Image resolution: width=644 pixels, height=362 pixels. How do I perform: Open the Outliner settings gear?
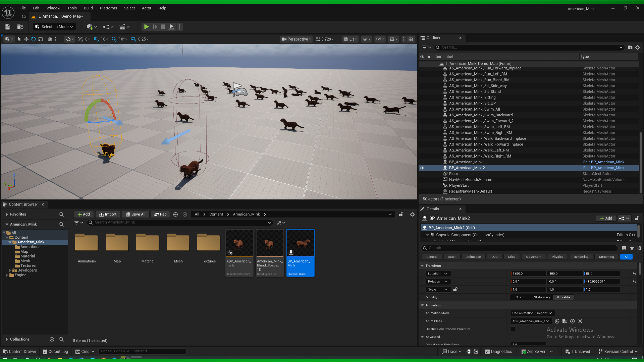click(637, 48)
